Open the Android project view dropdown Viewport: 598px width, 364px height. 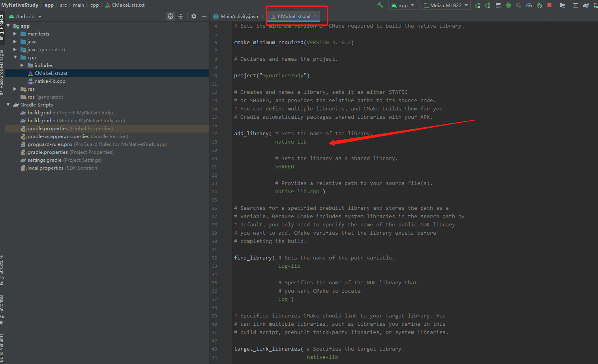click(25, 16)
